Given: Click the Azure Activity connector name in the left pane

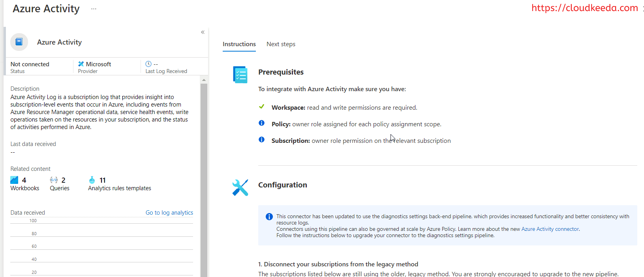Looking at the screenshot, I should point(59,42).
